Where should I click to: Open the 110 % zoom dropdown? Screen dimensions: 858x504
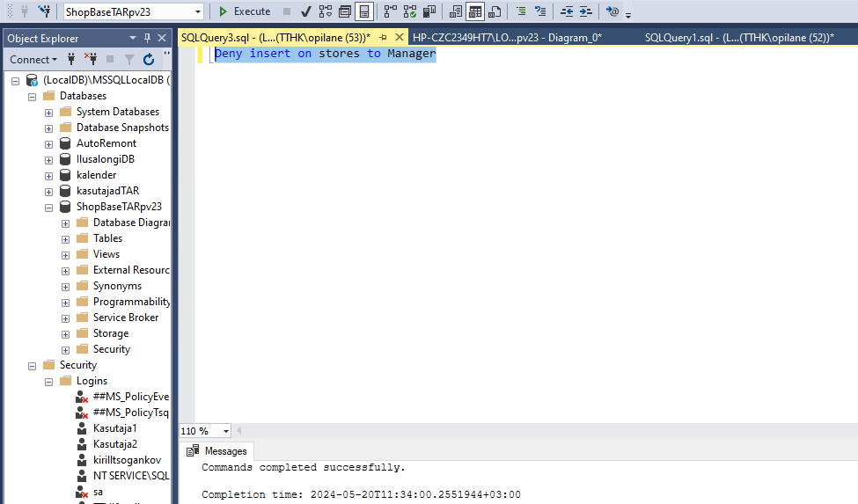point(226,431)
